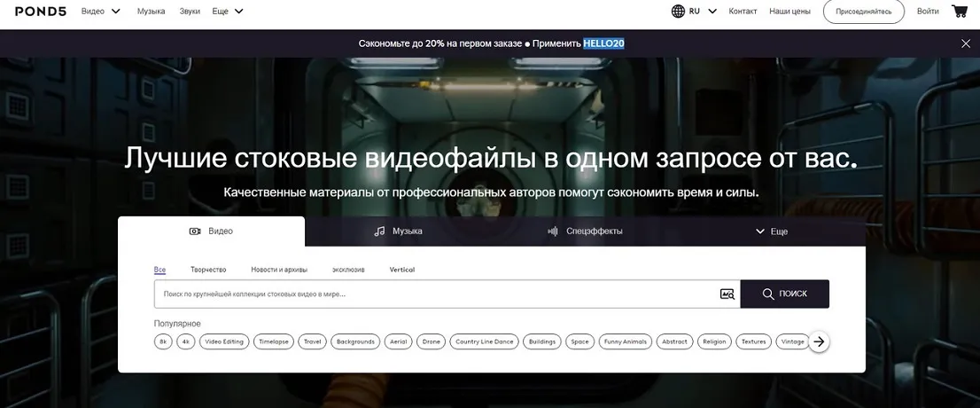Select the Творчество filter
This screenshot has height=408, width=980.
tap(208, 270)
